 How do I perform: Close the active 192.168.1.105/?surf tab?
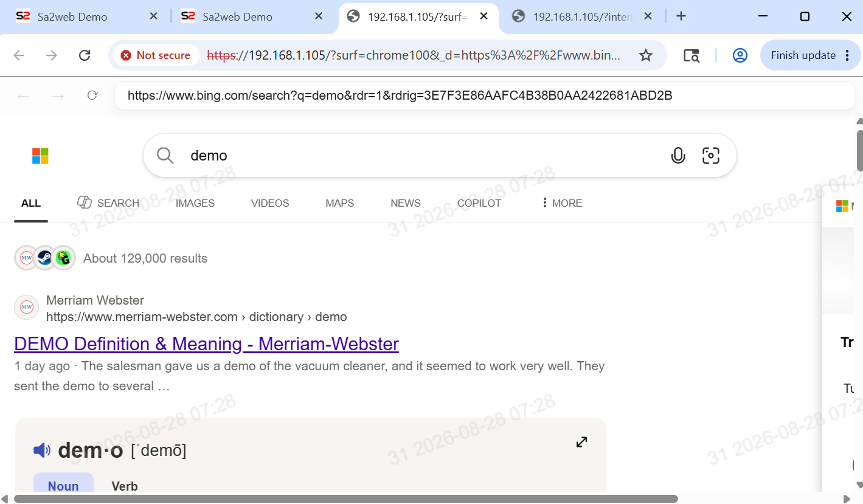tap(483, 16)
